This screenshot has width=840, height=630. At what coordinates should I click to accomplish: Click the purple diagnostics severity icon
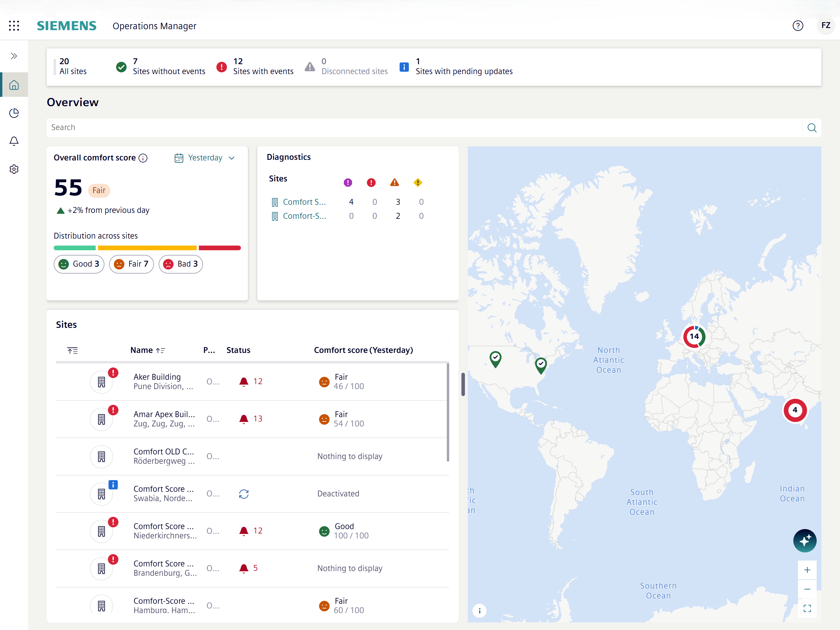[x=348, y=183]
